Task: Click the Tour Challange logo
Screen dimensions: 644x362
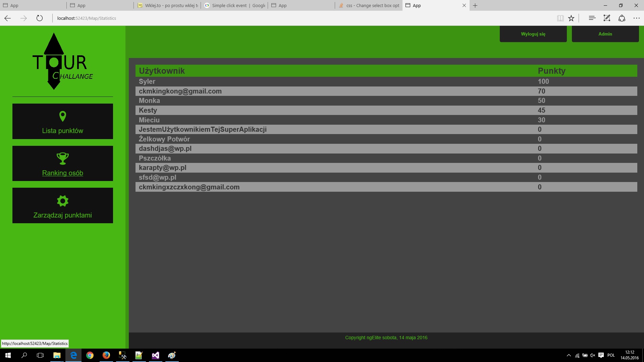Action: [62, 62]
